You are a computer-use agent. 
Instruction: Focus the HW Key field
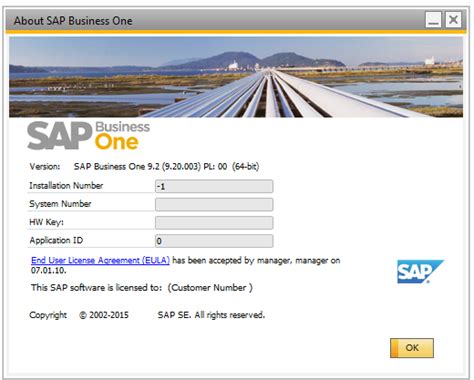(x=214, y=223)
